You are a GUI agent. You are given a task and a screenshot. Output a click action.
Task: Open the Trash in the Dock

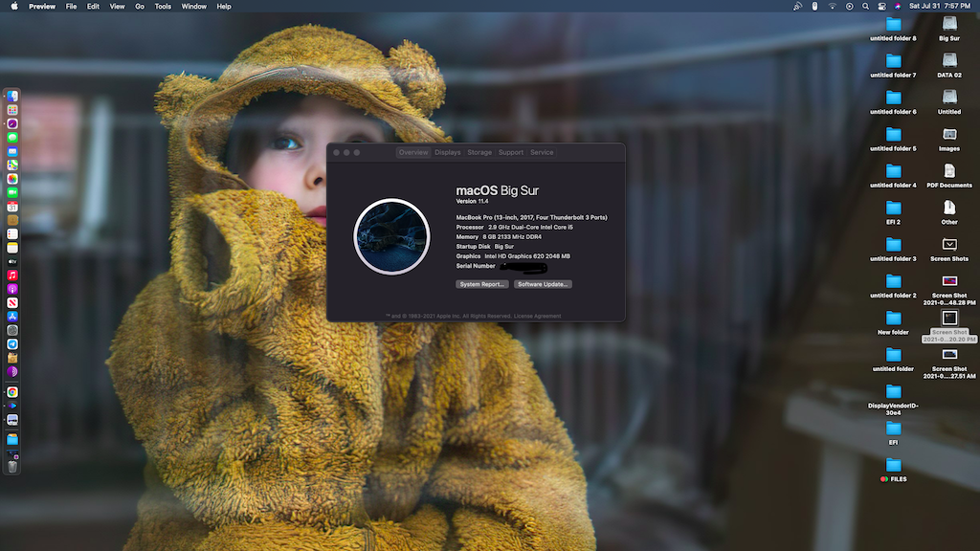click(12, 466)
